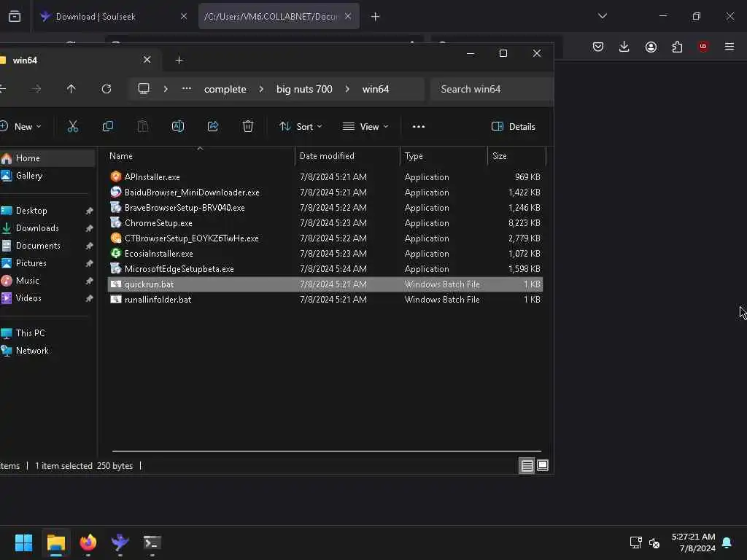
Task: Click Soulseek bird icon on taskbar
Action: 120,542
